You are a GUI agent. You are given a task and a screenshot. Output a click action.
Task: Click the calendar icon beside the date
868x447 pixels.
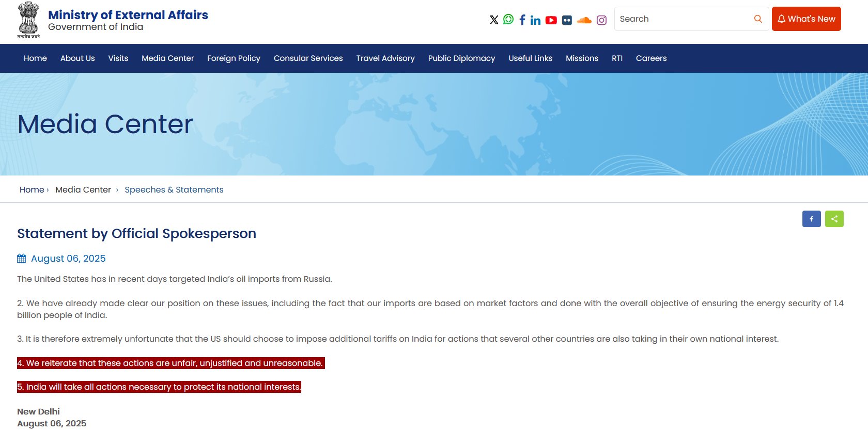click(21, 259)
